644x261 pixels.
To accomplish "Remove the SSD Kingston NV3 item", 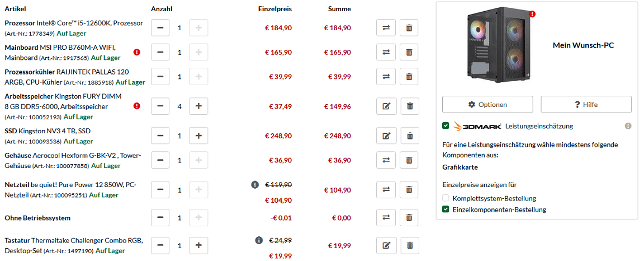I will click(x=409, y=136).
